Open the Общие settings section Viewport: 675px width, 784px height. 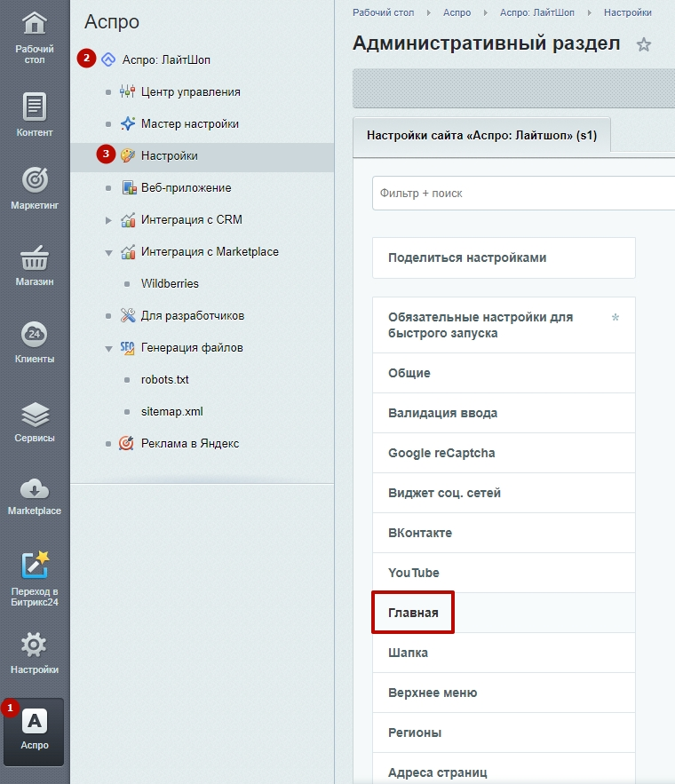tap(504, 373)
